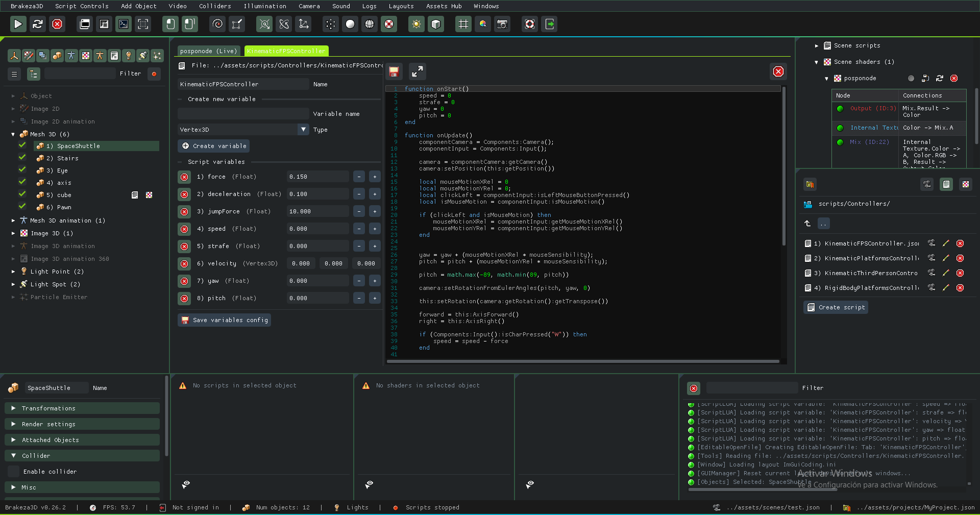Click the Save variables config button
The height and width of the screenshot is (515, 980).
tap(225, 320)
